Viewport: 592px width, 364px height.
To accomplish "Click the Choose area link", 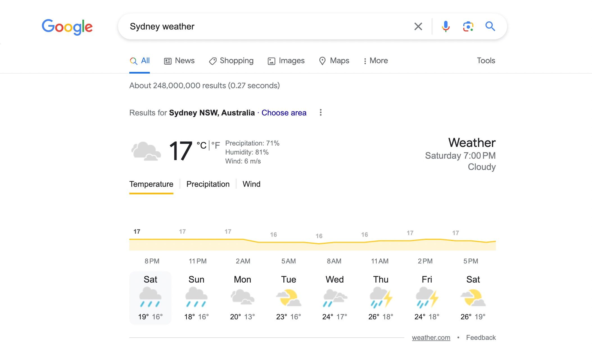I will pyautogui.click(x=284, y=113).
